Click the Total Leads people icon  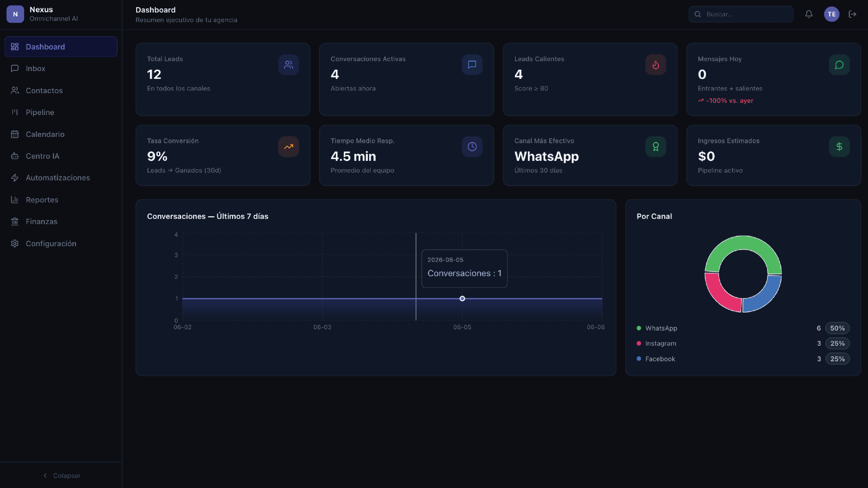pos(288,65)
